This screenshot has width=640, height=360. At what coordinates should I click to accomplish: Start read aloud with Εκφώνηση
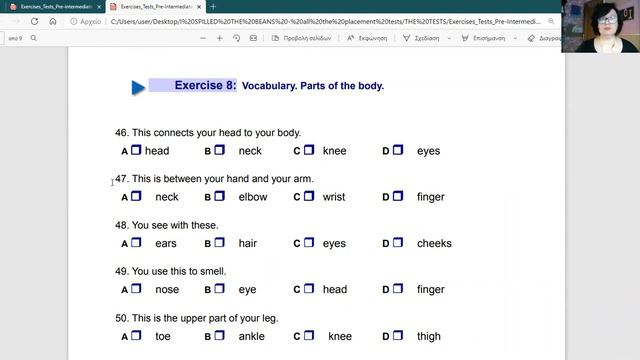pyautogui.click(x=367, y=38)
